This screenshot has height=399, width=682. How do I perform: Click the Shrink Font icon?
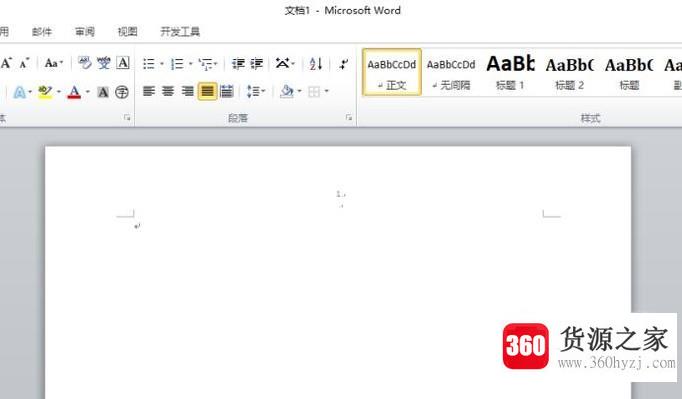(24, 64)
